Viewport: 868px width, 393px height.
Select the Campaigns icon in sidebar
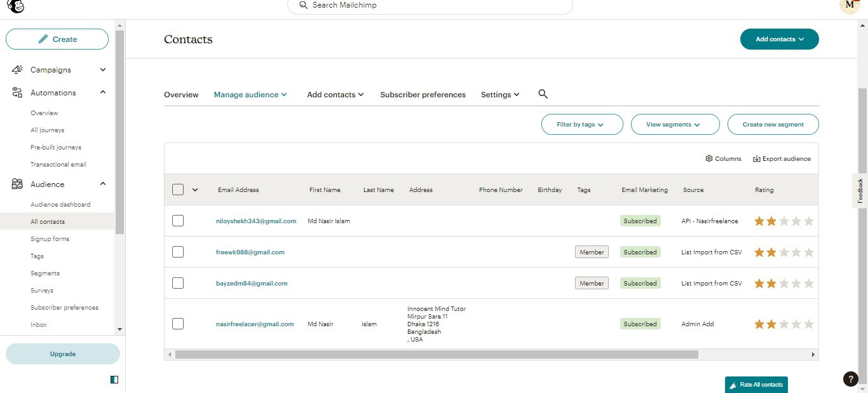17,69
